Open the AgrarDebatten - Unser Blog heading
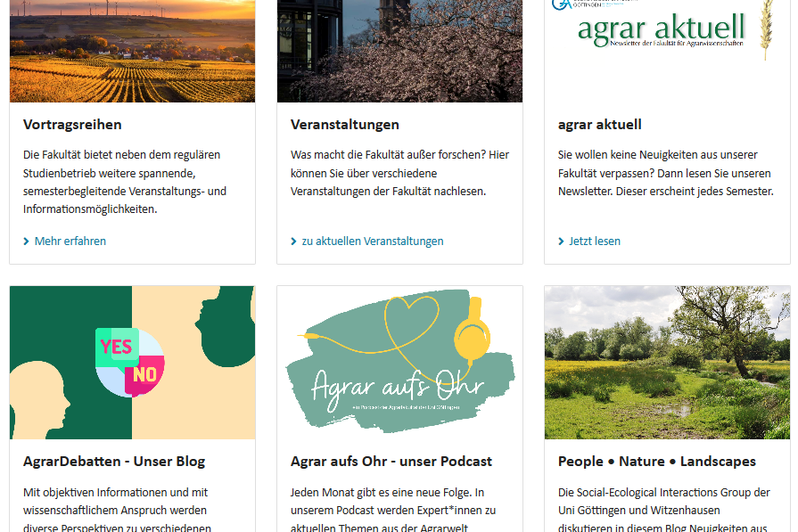This screenshot has width=798, height=532. (114, 462)
